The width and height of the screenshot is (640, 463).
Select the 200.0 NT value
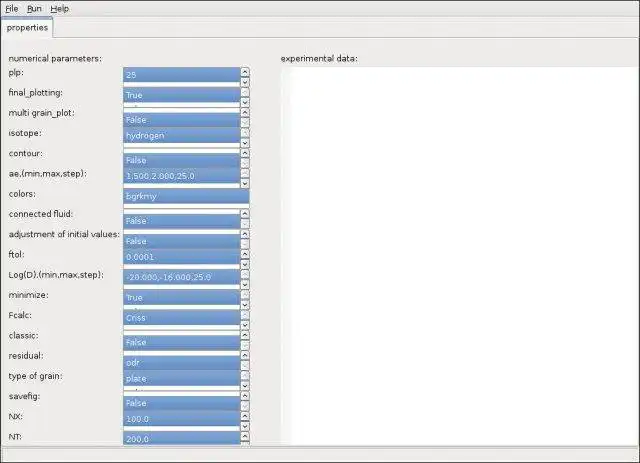pyautogui.click(x=182, y=439)
